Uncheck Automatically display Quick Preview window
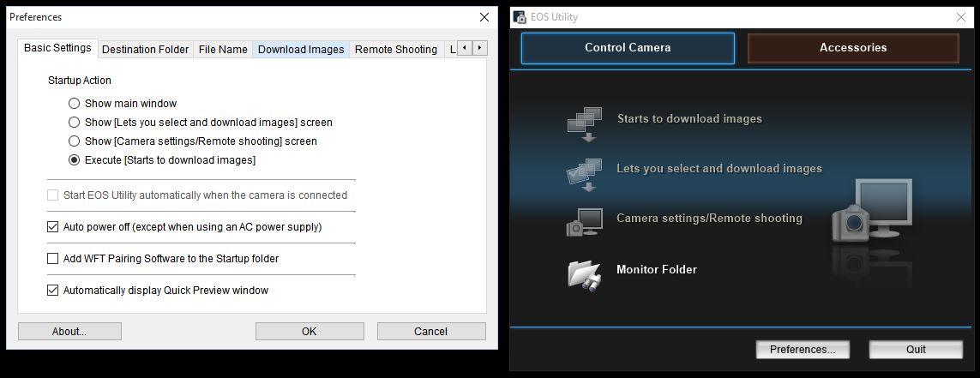Screen dimensions: 980x378 tap(53, 291)
